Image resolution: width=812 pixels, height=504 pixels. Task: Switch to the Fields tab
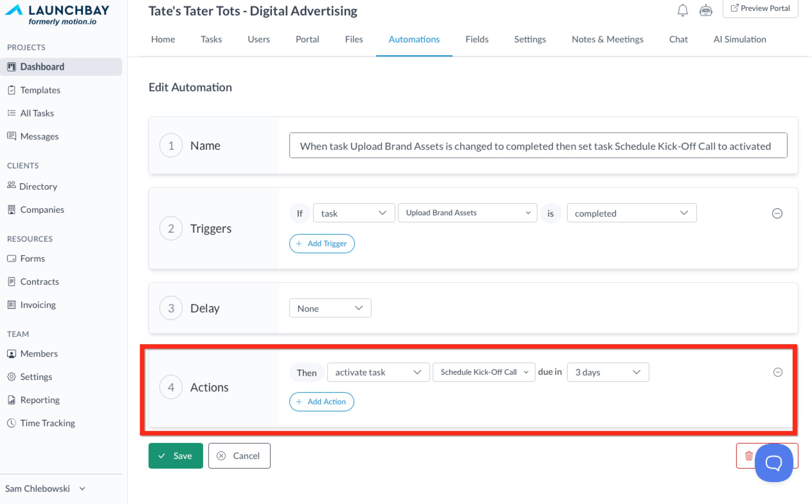pyautogui.click(x=477, y=39)
